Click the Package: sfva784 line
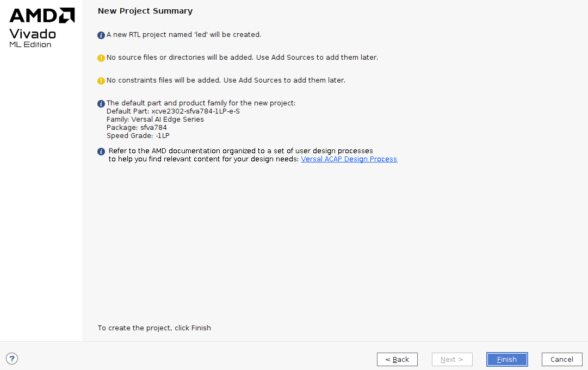 click(x=137, y=128)
